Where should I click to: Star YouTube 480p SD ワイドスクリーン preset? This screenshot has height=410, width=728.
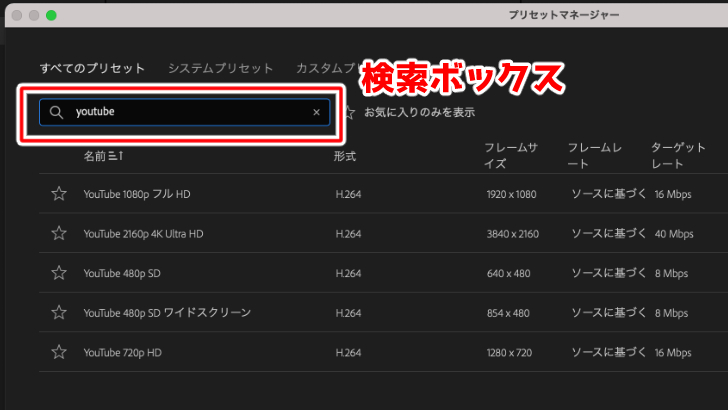point(59,312)
